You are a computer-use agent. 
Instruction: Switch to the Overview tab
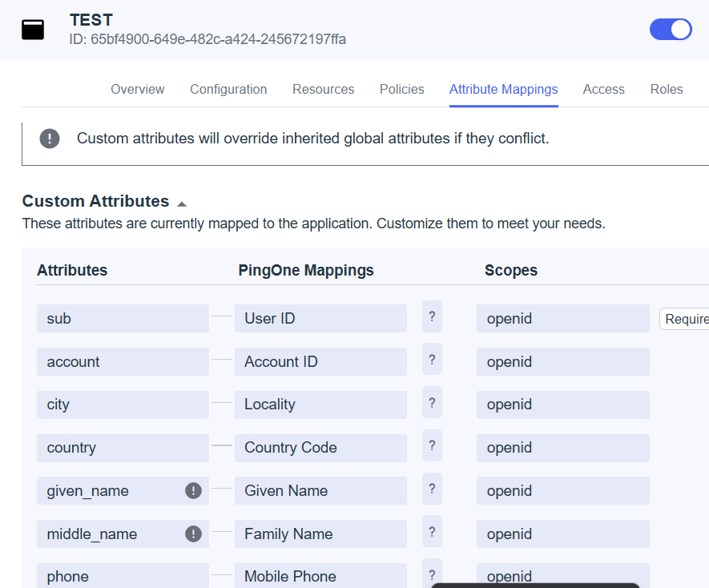point(138,90)
